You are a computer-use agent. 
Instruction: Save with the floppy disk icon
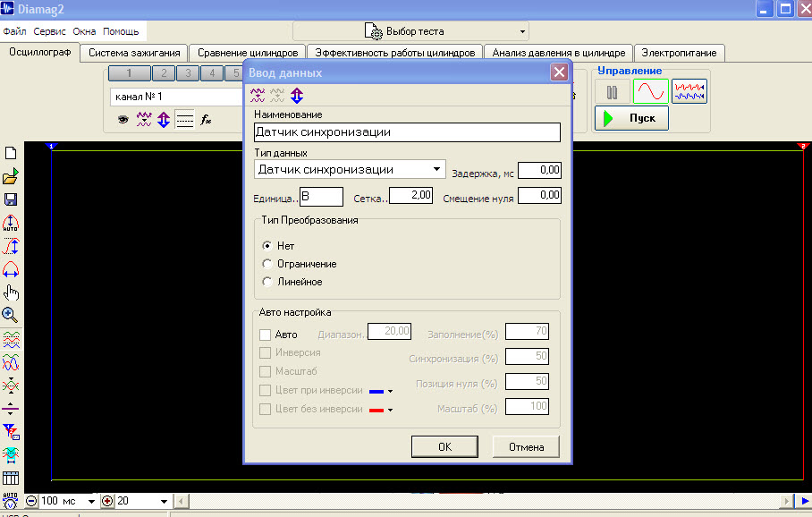(x=11, y=199)
